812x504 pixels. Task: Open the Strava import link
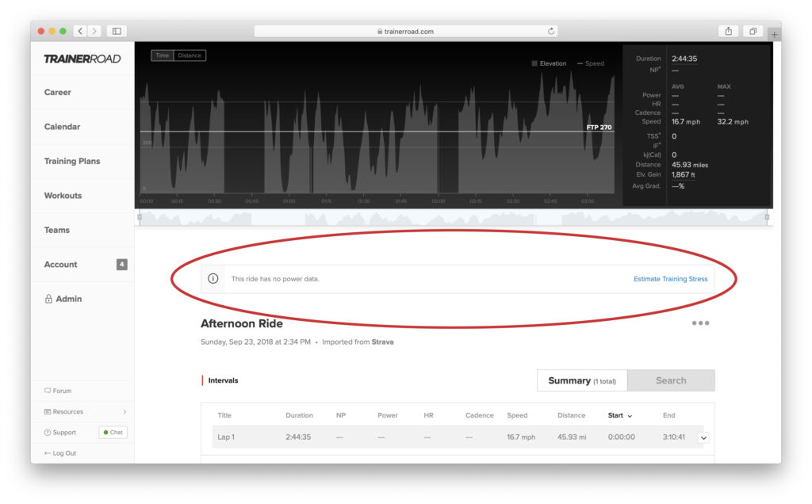tap(381, 342)
